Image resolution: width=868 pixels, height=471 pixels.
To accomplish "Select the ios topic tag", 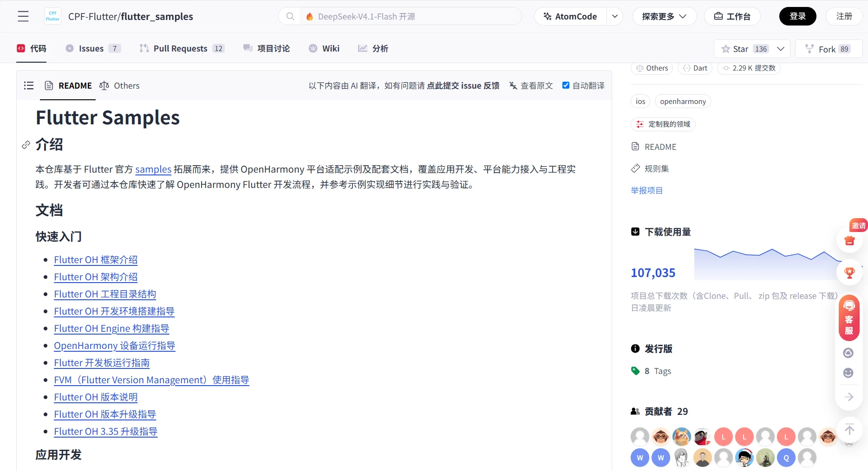I will tap(640, 102).
